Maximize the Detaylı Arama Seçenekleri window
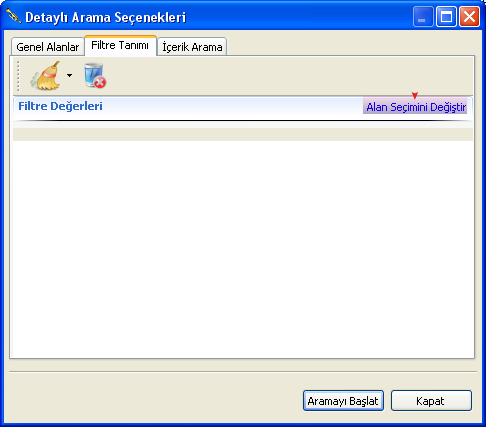Image resolution: width=486 pixels, height=427 pixels. (x=446, y=16)
